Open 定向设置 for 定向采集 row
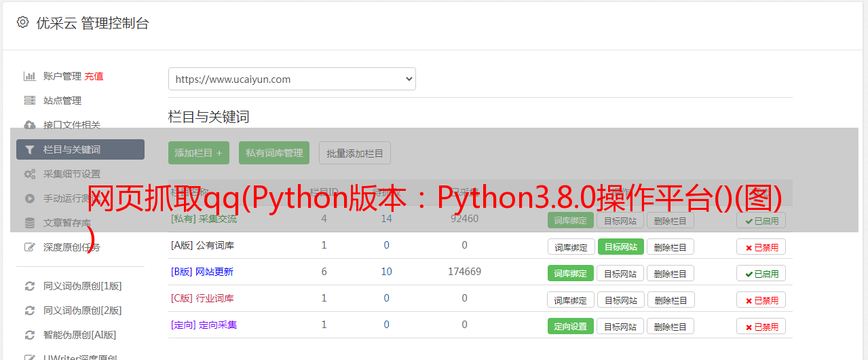 point(571,326)
